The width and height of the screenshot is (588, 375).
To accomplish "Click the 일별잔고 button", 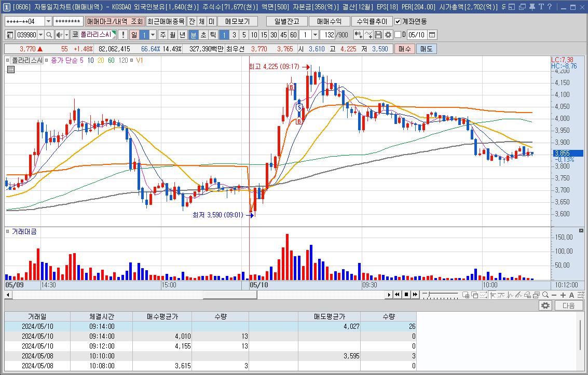I will tap(287, 21).
